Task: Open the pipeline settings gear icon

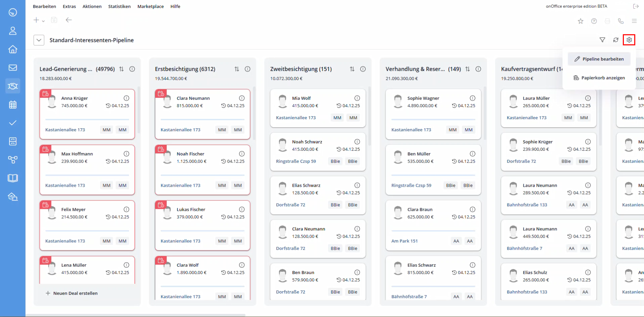Action: pos(629,40)
